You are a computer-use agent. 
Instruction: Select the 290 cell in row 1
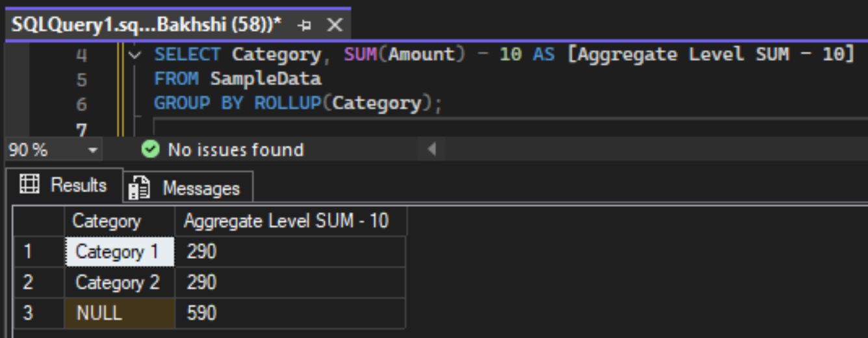pyautogui.click(x=290, y=252)
